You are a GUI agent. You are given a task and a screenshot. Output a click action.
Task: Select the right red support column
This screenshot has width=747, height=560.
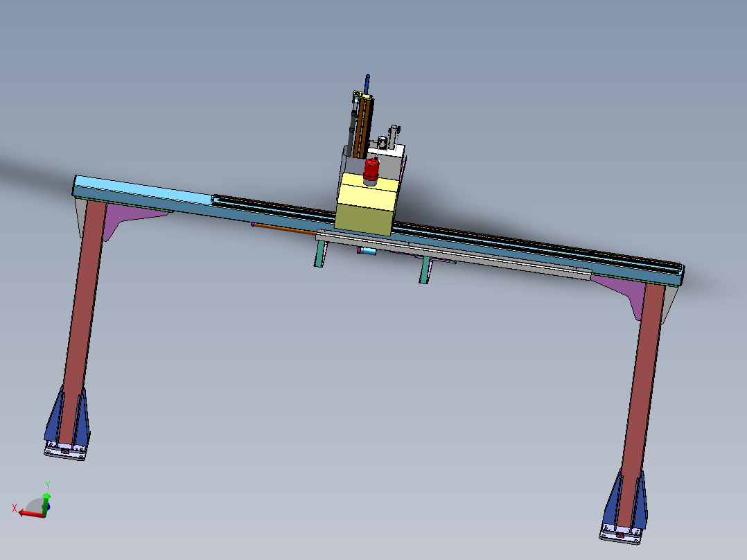coord(641,405)
